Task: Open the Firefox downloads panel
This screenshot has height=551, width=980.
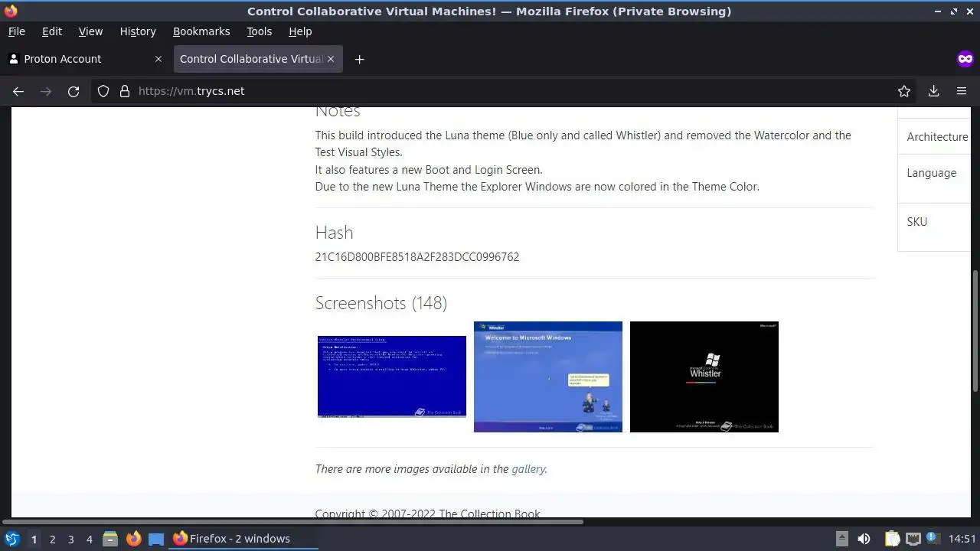Action: pyautogui.click(x=934, y=91)
